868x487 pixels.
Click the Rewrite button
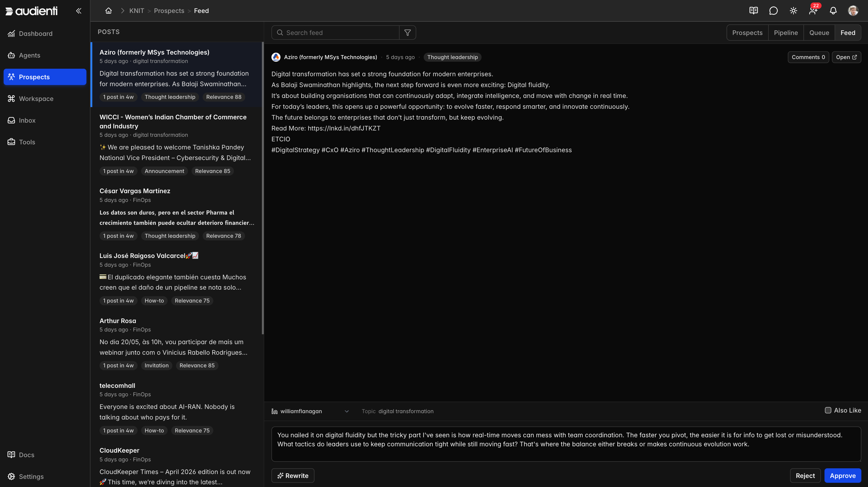293,476
